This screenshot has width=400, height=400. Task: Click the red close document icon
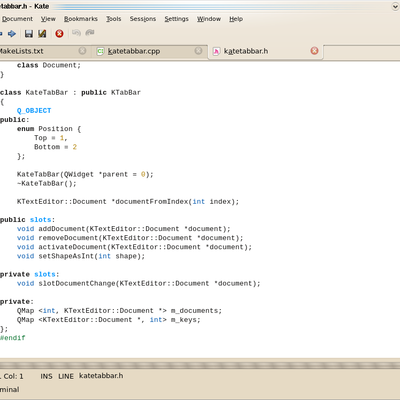[x=59, y=33]
